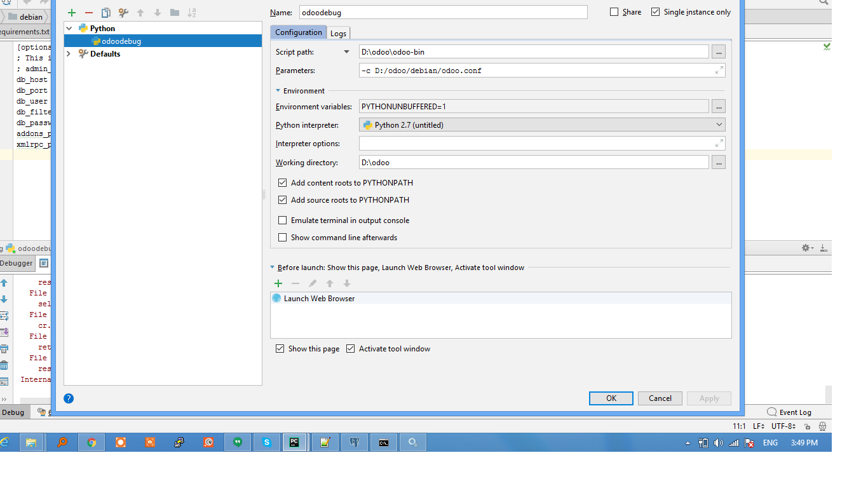Image resolution: width=868 pixels, height=488 pixels.
Task: Move the before-launch task up
Action: (330, 283)
